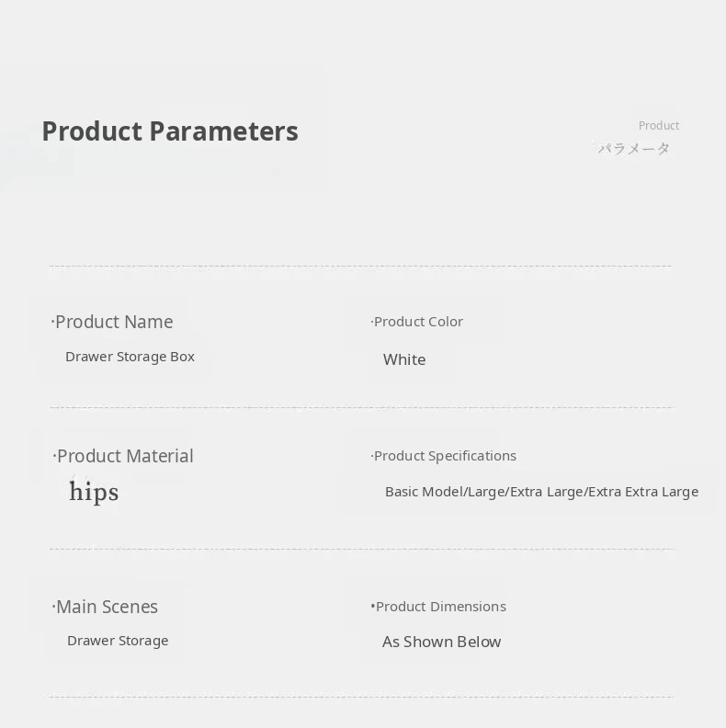726x728 pixels.
Task: Select the Japanese パラメータ text
Action: pyautogui.click(x=634, y=148)
